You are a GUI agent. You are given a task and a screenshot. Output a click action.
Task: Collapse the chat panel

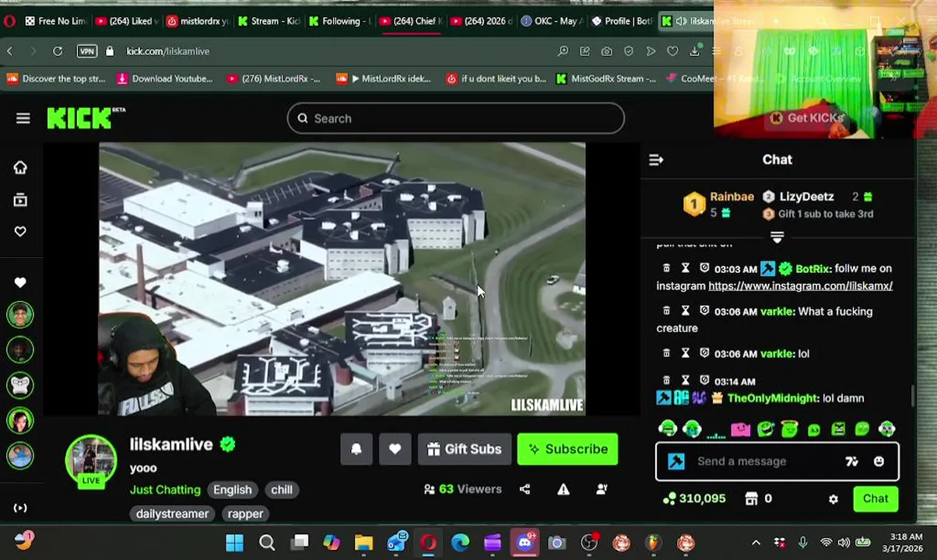point(656,159)
